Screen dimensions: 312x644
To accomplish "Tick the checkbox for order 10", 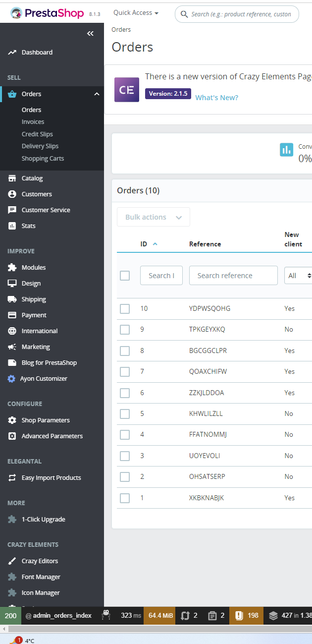I will 125,309.
